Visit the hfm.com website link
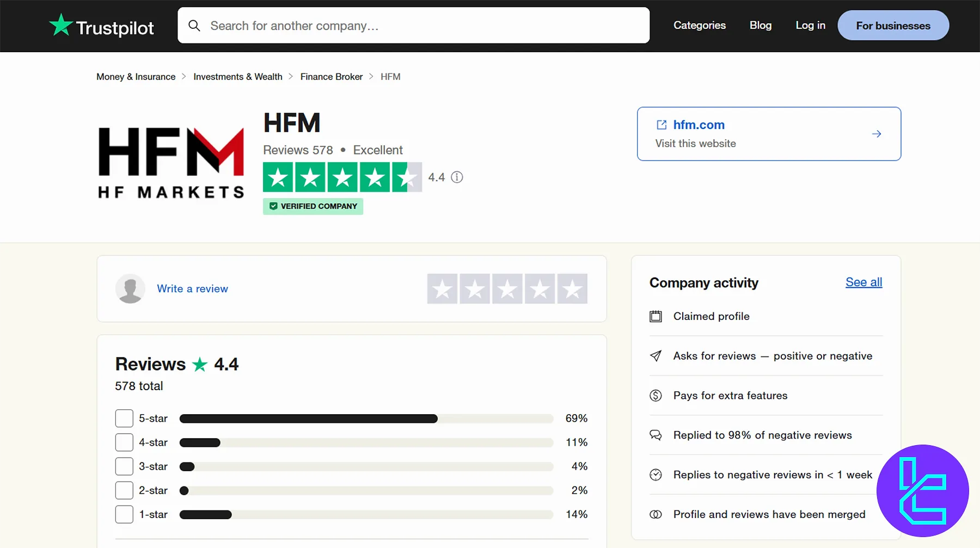The image size is (980, 548). (x=699, y=125)
